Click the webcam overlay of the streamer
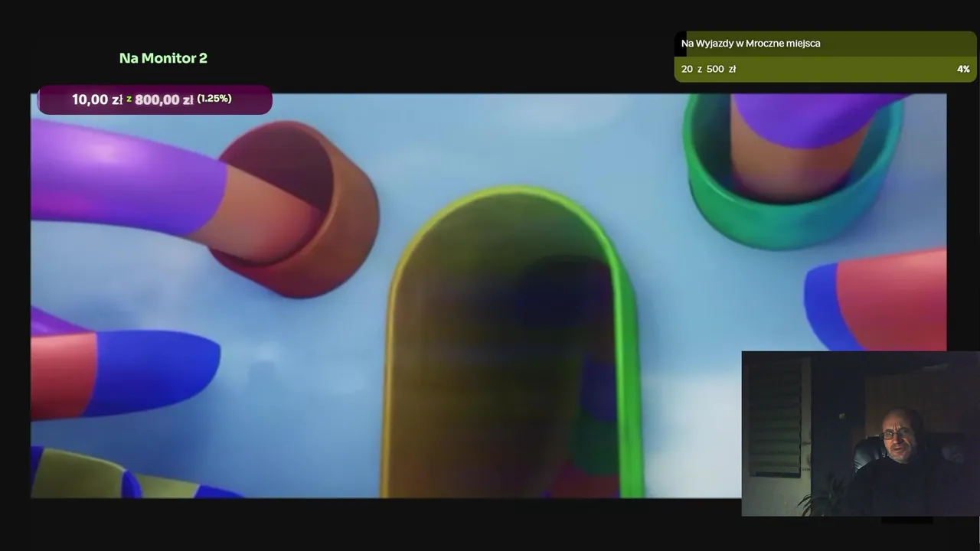This screenshot has height=551, width=980. coord(861,434)
